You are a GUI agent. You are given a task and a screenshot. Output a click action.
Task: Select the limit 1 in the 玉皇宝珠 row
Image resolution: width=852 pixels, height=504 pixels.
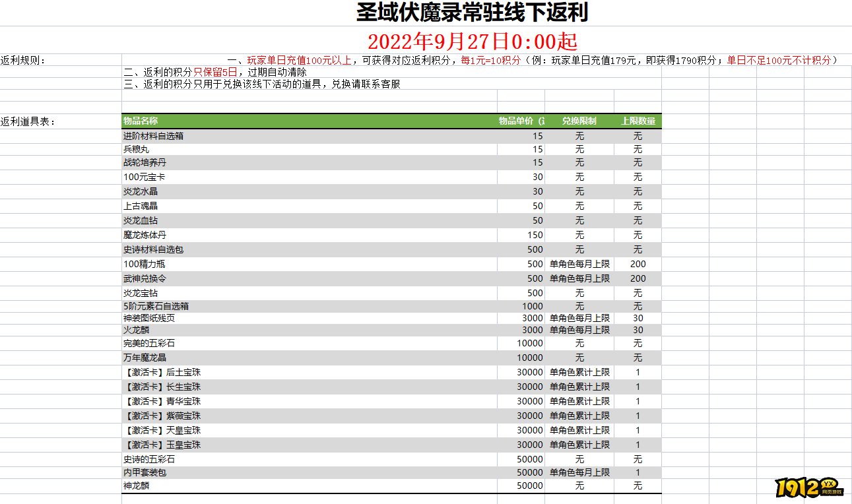(x=638, y=445)
